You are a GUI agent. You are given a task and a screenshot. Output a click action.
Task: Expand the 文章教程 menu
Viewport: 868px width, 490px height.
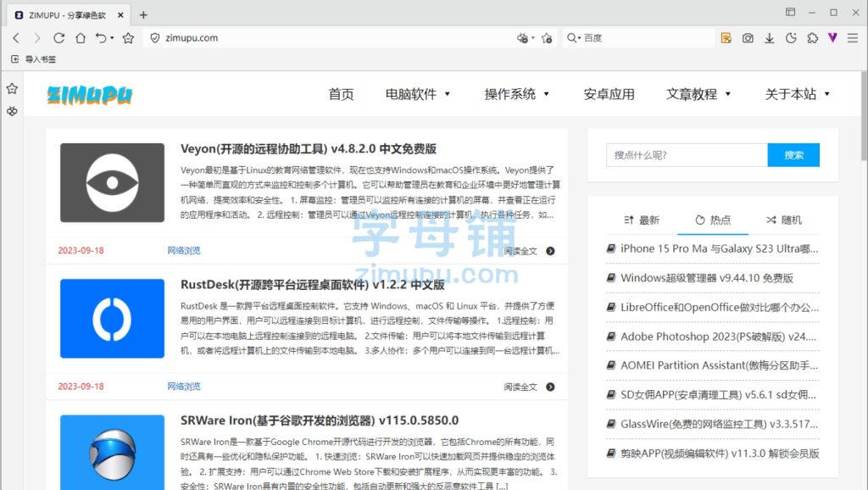tap(698, 94)
